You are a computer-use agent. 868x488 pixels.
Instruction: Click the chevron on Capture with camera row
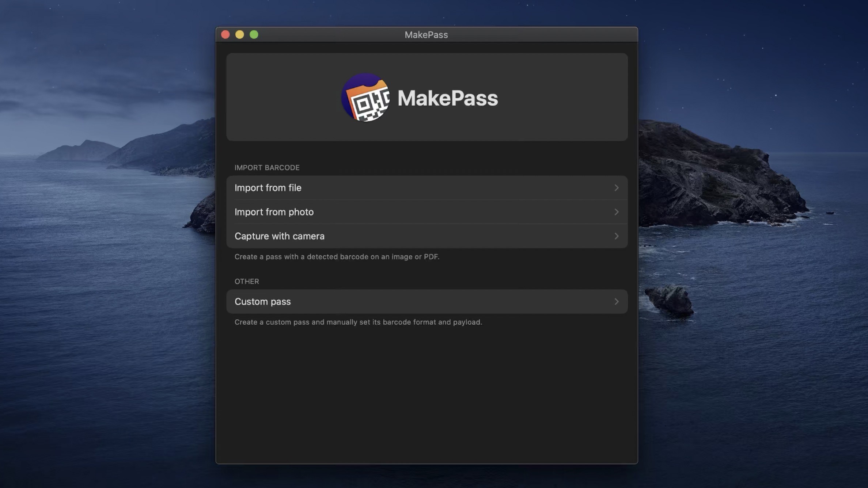(x=616, y=236)
